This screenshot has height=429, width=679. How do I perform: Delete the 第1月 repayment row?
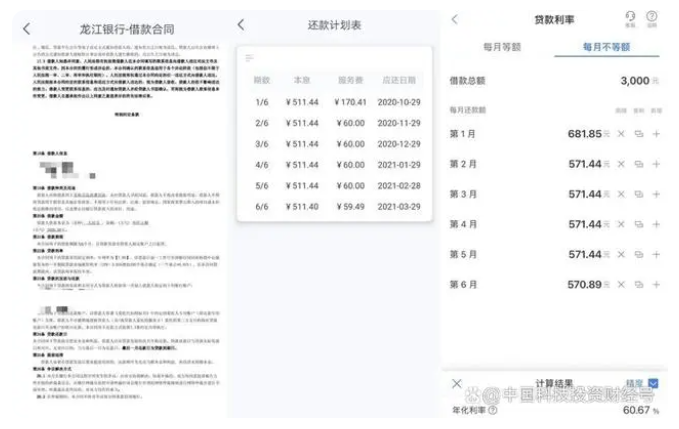(x=620, y=134)
